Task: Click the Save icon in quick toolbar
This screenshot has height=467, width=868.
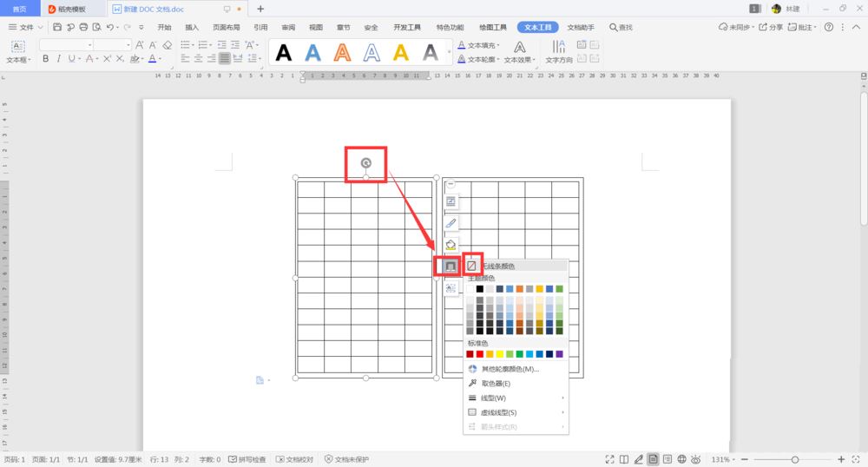Action: [57, 27]
